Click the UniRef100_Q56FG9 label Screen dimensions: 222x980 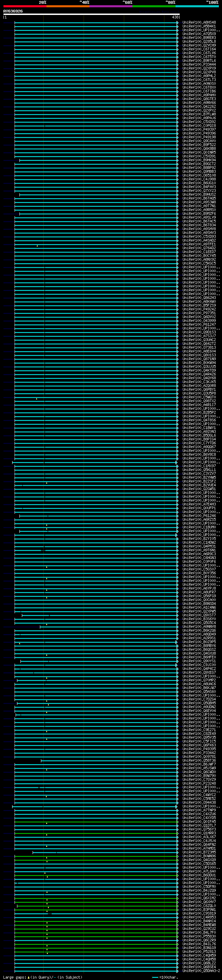pos(199,596)
